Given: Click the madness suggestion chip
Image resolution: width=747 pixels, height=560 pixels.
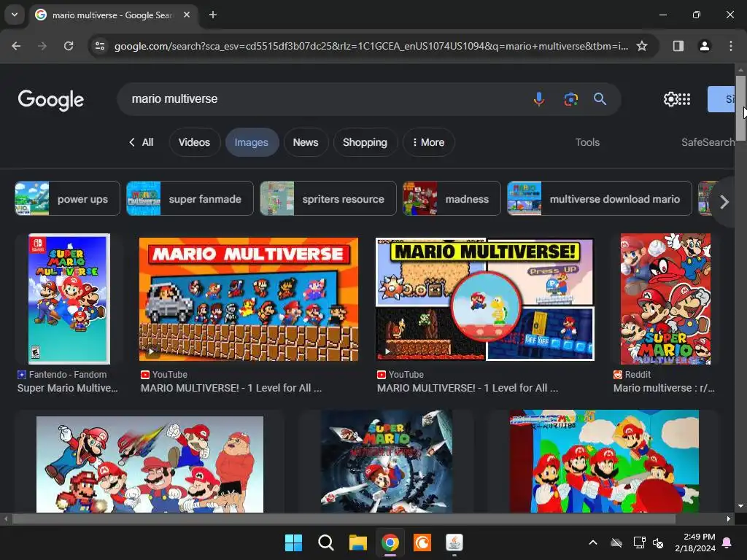Looking at the screenshot, I should click(452, 198).
